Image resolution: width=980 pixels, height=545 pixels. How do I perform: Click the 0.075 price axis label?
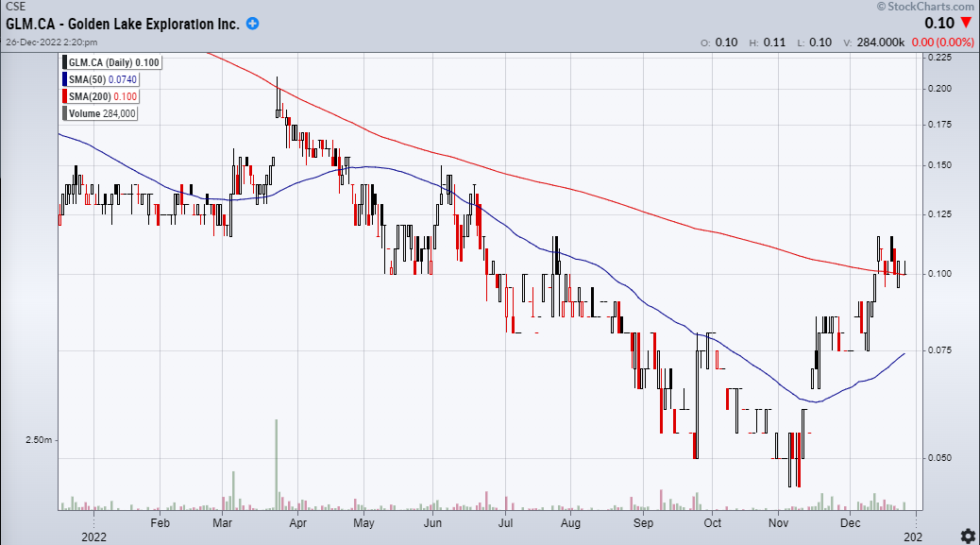[940, 350]
